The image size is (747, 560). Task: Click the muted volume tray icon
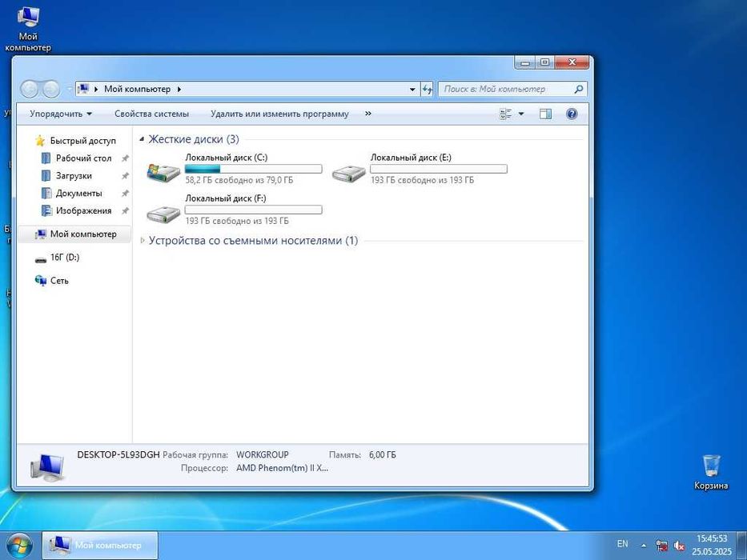[679, 546]
